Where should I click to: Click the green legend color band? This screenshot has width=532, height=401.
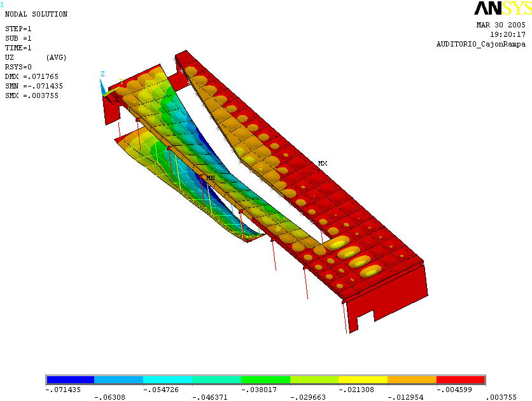265,379
